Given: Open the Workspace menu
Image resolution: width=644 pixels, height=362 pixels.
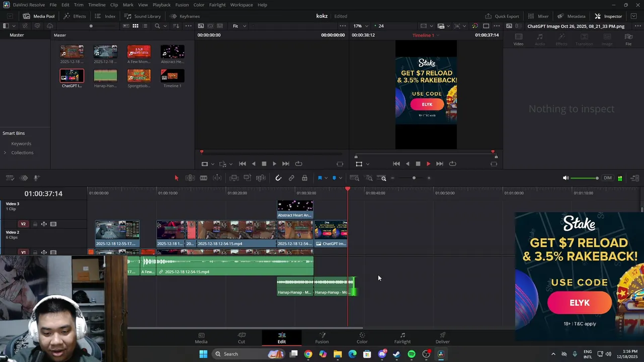Looking at the screenshot, I should [x=242, y=5].
